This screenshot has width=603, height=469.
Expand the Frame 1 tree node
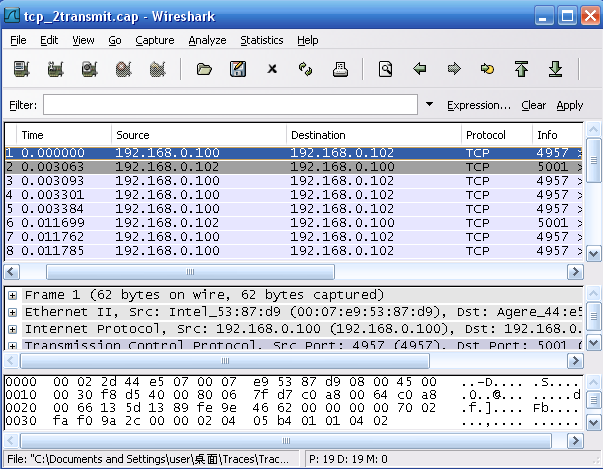[12, 295]
